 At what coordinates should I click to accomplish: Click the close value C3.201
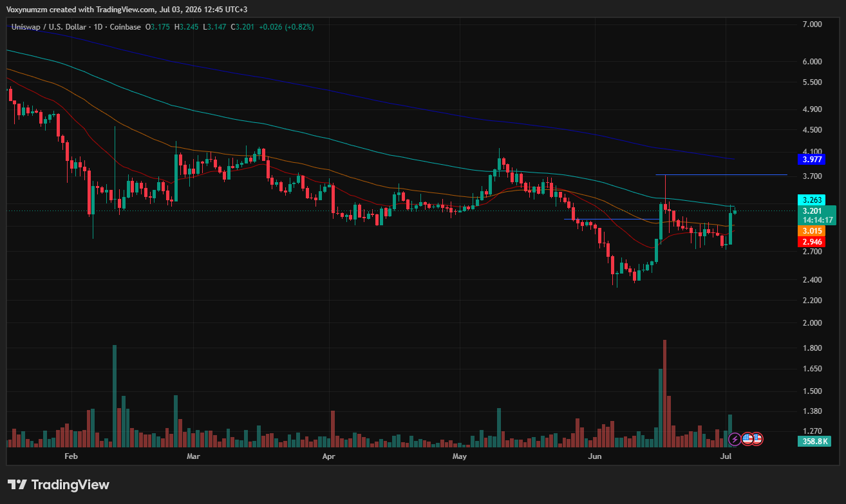(x=243, y=26)
